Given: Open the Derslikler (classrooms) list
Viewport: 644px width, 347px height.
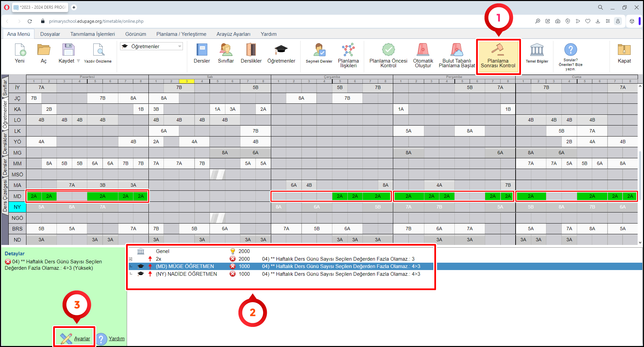Looking at the screenshot, I should pos(251,53).
